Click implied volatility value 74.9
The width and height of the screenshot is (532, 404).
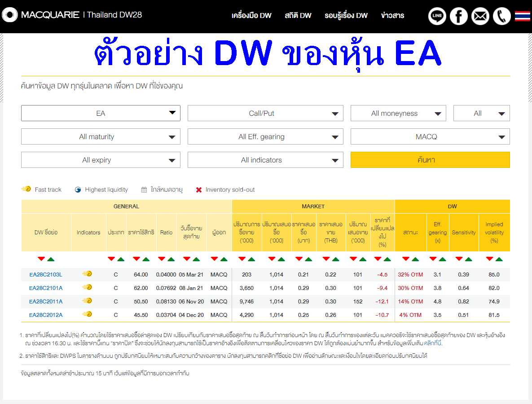coord(494,302)
